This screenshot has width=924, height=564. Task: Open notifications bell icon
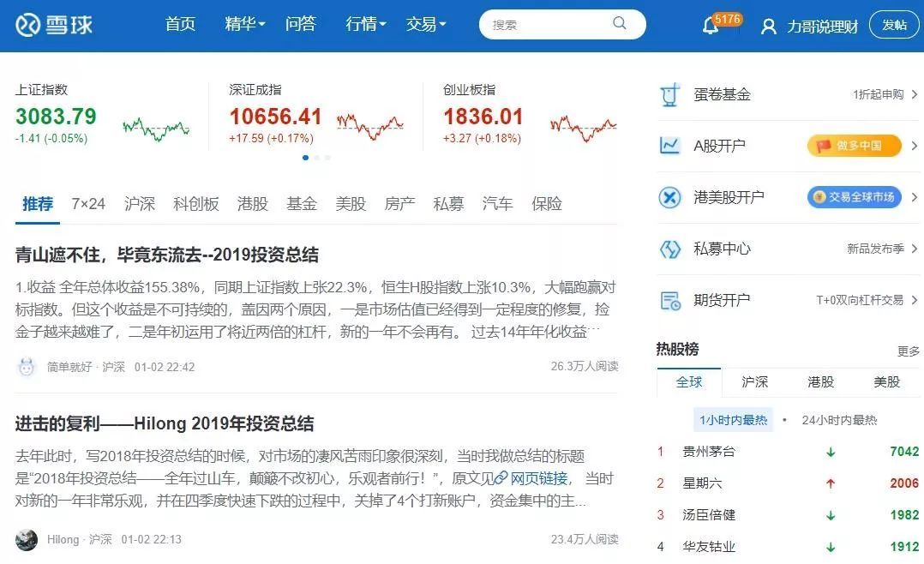[711, 26]
